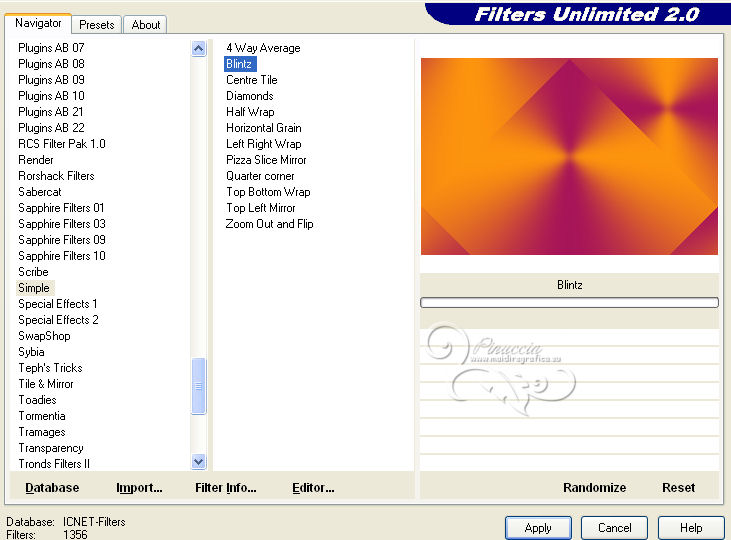This screenshot has width=731, height=540.
Task: Choose Special Effects 2 category
Action: tap(58, 320)
